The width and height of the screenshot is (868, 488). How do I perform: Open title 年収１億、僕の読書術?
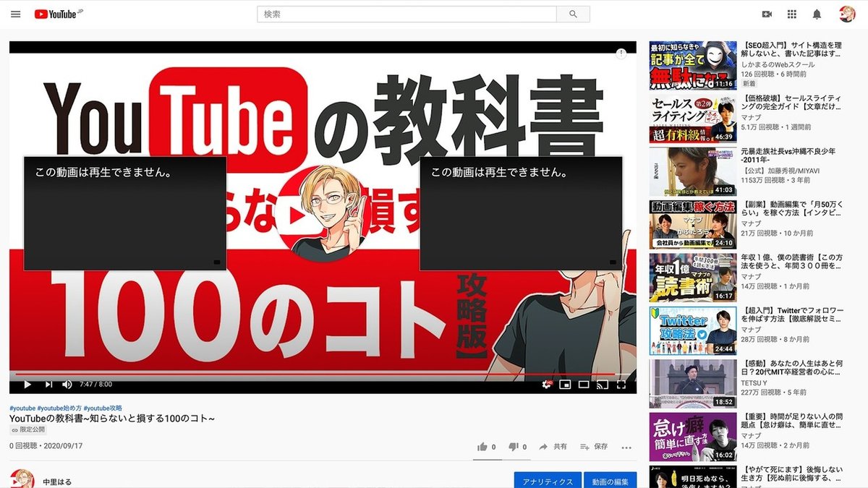coord(791,261)
